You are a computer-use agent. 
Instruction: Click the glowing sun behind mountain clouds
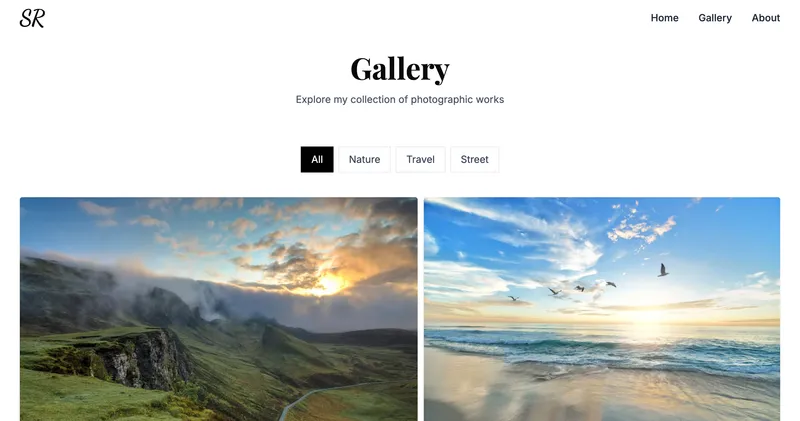(x=329, y=283)
